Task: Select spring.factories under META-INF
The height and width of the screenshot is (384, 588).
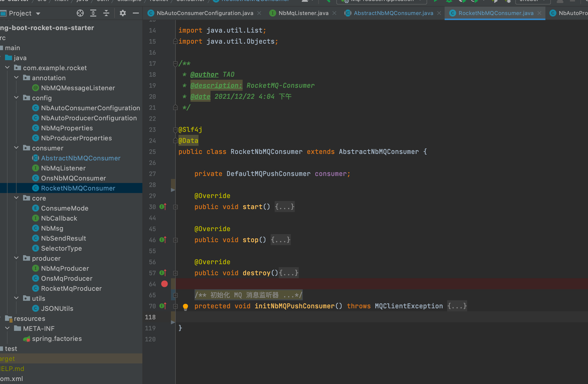Action: point(57,339)
